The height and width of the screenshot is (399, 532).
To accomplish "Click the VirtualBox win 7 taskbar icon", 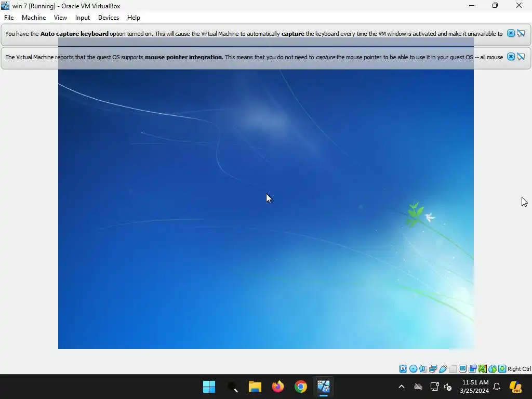I will [x=323, y=387].
